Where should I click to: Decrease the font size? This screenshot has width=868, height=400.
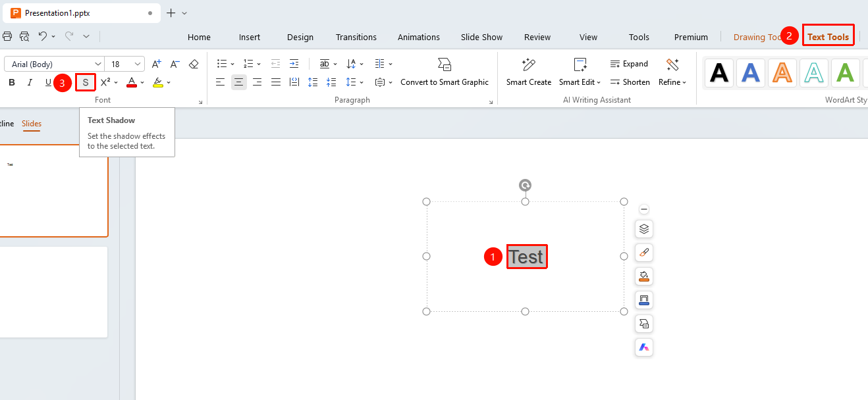[175, 64]
